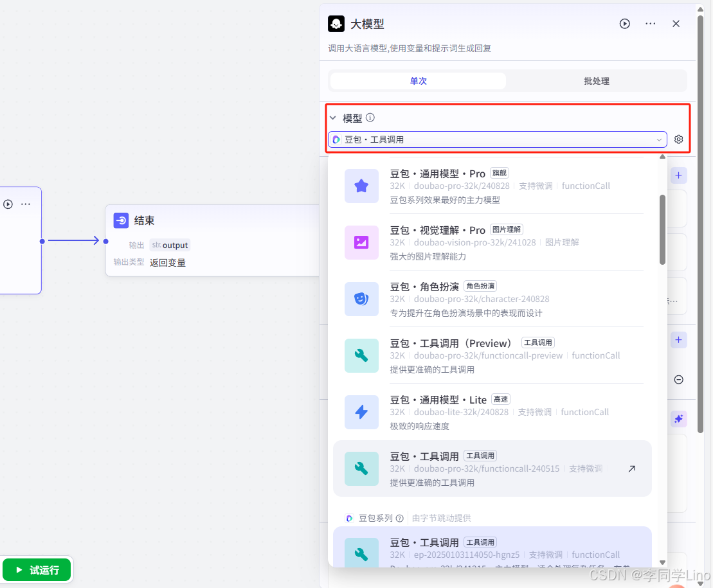Click the 角色扮演 tag badge
The width and height of the screenshot is (713, 588).
pyautogui.click(x=480, y=286)
